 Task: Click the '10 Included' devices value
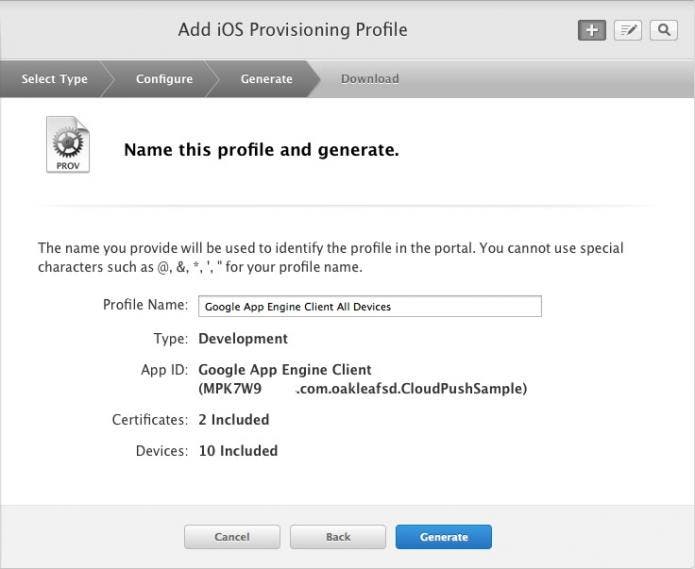pos(238,451)
